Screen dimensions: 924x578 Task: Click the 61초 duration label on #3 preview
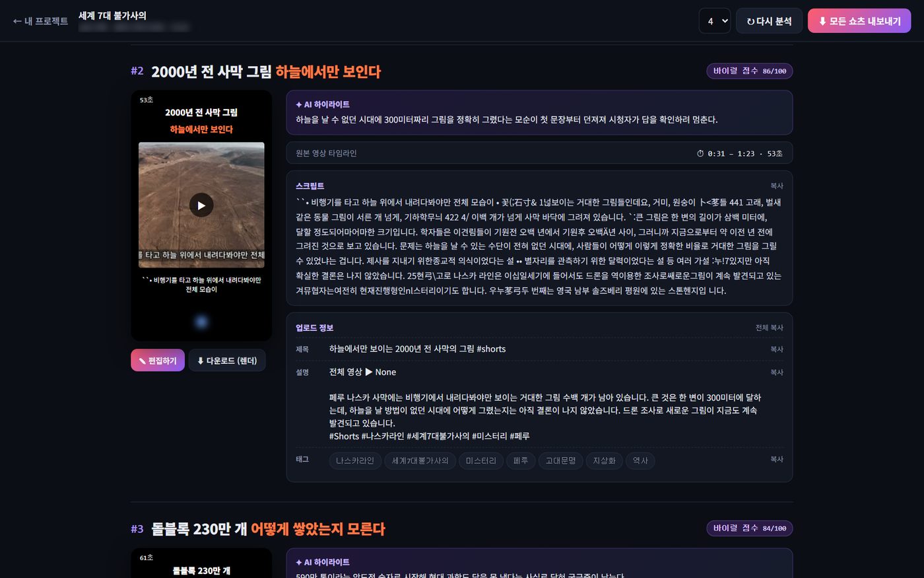pyautogui.click(x=146, y=558)
